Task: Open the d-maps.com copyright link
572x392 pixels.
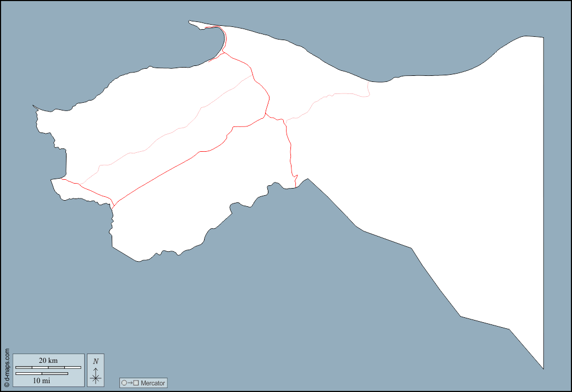Action: pos(7,368)
